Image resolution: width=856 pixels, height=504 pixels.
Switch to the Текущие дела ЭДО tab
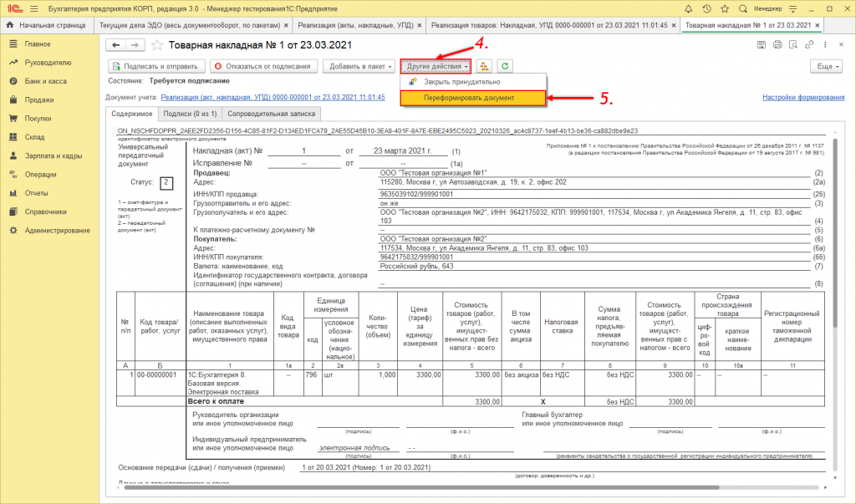pyautogui.click(x=189, y=25)
